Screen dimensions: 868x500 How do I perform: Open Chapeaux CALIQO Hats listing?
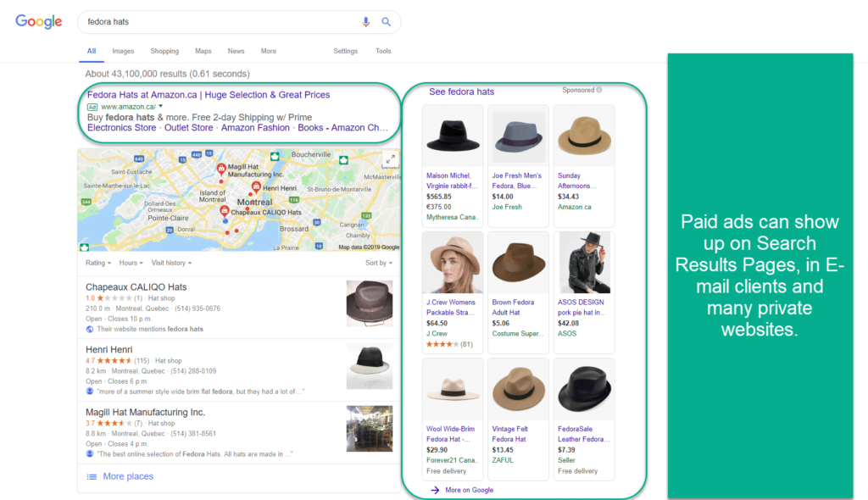(x=136, y=286)
